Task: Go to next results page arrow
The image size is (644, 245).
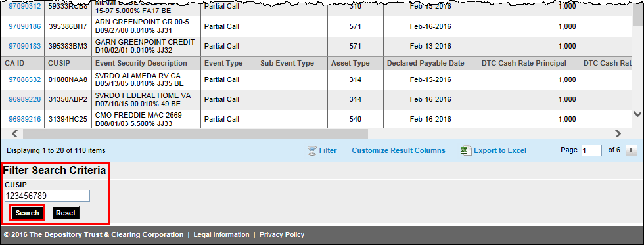Action: (632, 150)
